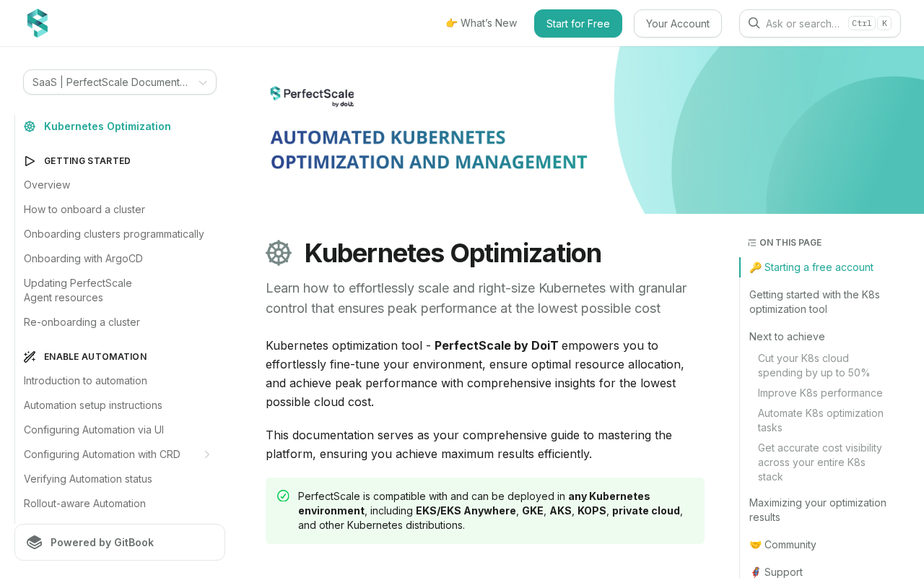
Task: Click the Kubernetes wheel icon in sidebar
Action: [30, 126]
